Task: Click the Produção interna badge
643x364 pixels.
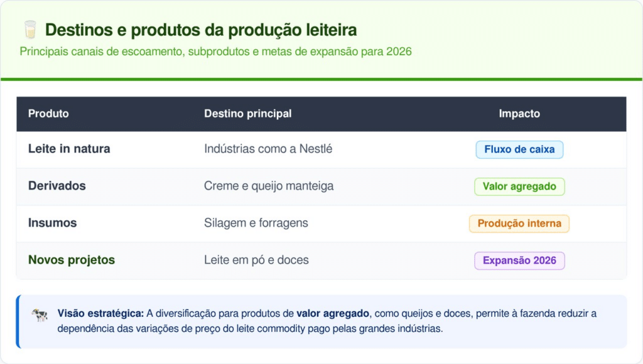Action: click(x=519, y=223)
